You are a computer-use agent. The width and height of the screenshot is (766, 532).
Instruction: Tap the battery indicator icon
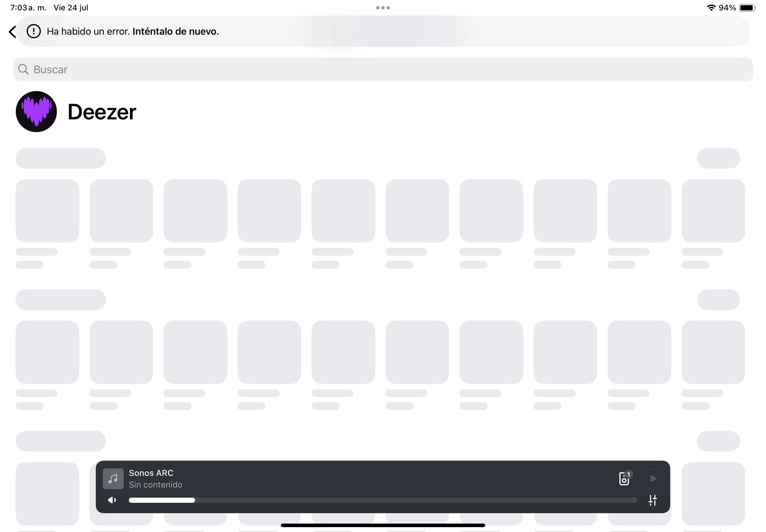point(747,8)
